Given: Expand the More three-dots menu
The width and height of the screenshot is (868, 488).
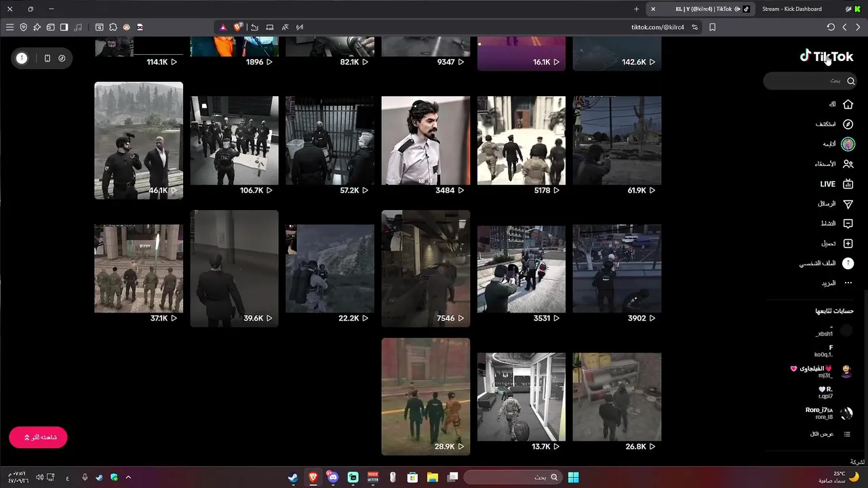Looking at the screenshot, I should point(837,283).
